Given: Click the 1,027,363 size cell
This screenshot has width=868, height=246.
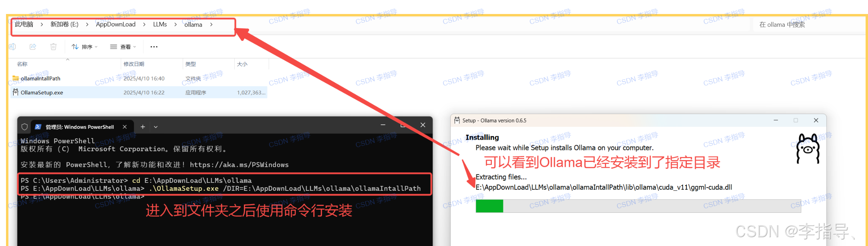Looking at the screenshot, I should [x=251, y=92].
